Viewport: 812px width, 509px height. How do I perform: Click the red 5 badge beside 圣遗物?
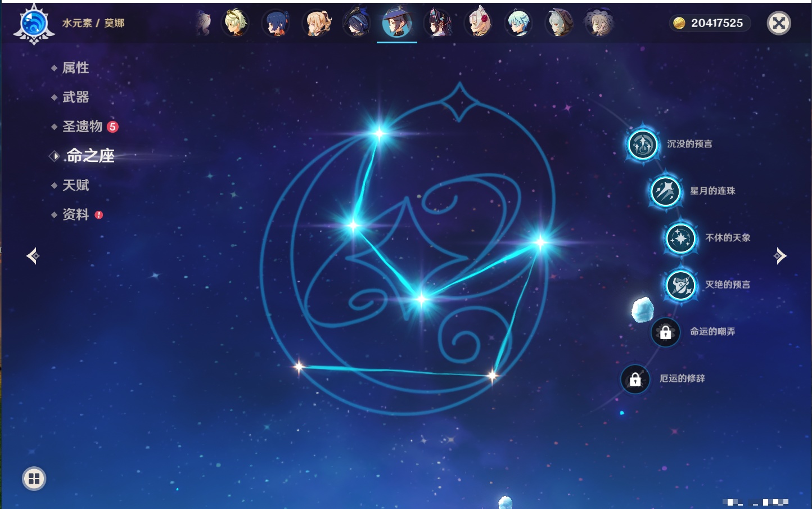click(112, 127)
